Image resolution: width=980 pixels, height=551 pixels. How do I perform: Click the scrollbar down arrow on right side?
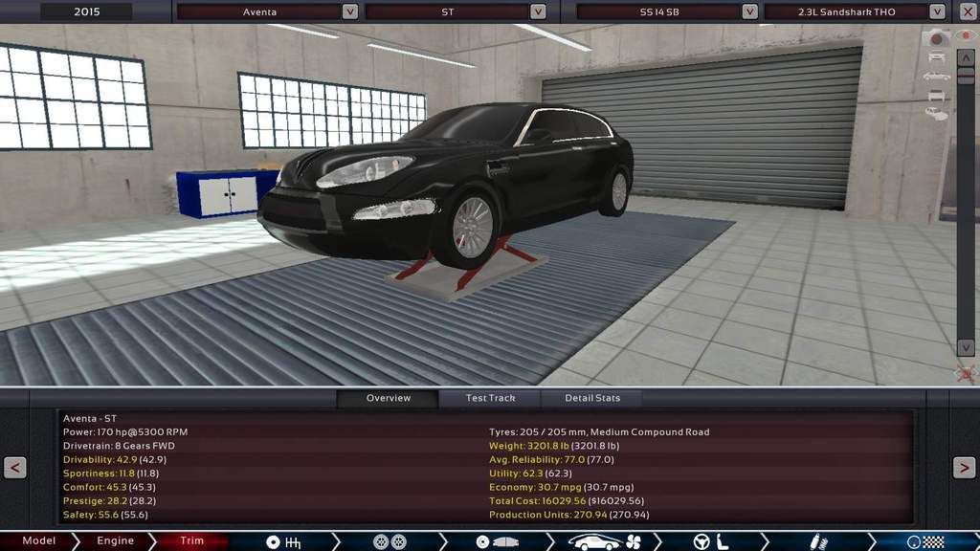[966, 347]
